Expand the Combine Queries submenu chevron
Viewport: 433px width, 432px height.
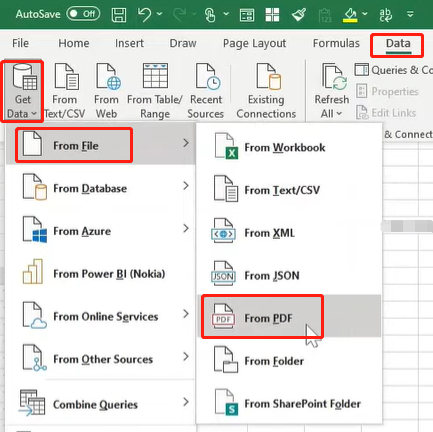[x=186, y=402]
